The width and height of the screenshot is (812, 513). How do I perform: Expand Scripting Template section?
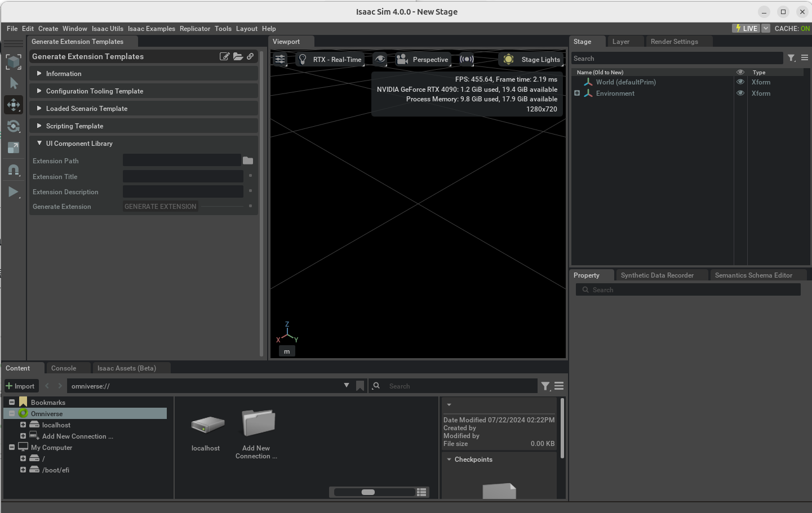pos(144,126)
